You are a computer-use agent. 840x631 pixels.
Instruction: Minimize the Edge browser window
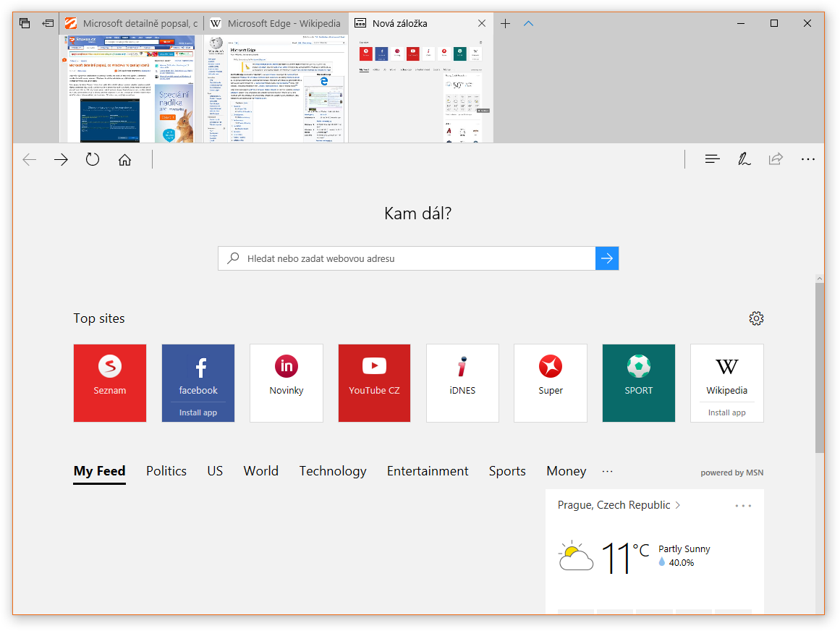(741, 24)
